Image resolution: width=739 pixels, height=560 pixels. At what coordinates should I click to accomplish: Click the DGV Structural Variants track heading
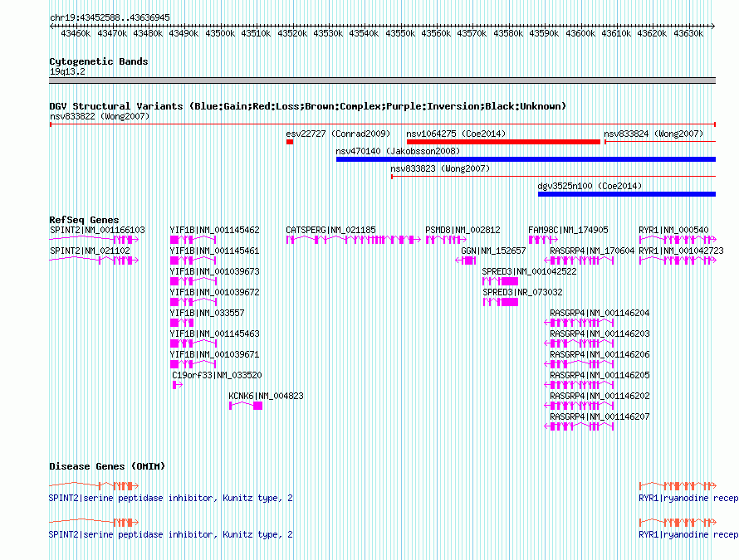308,106
